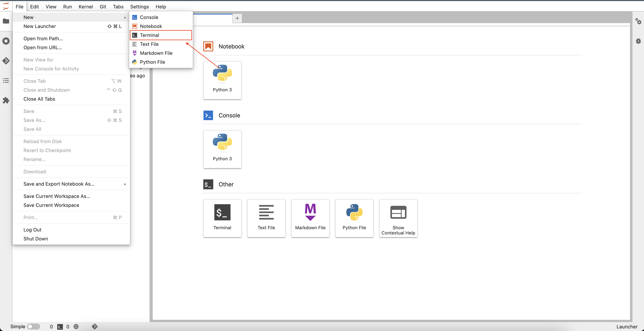Open the Property Inspector gears icon
The width and height of the screenshot is (644, 331).
click(638, 21)
